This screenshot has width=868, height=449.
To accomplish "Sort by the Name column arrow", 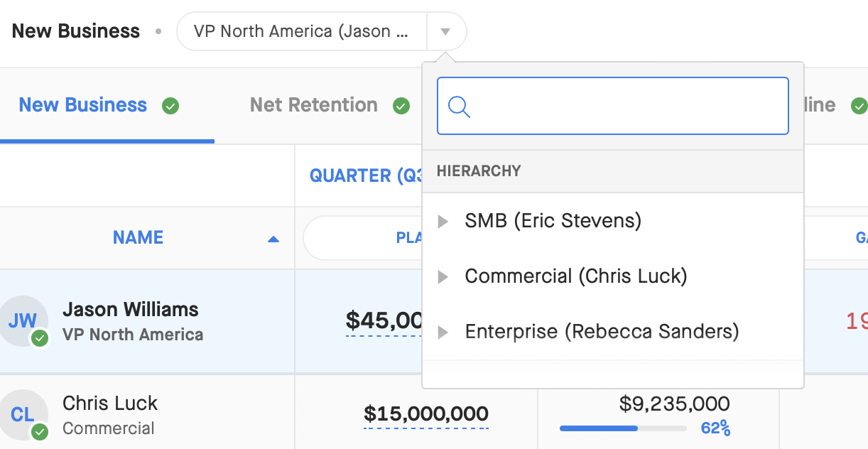I will (x=273, y=239).
